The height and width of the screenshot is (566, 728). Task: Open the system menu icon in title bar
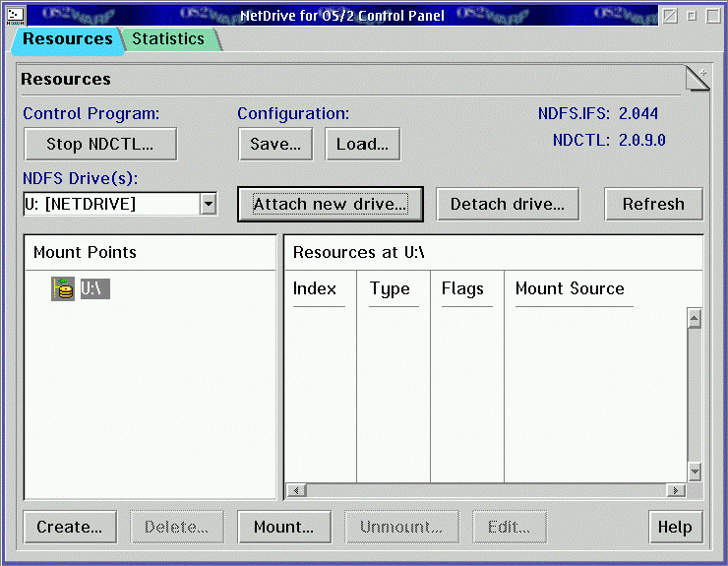16,16
